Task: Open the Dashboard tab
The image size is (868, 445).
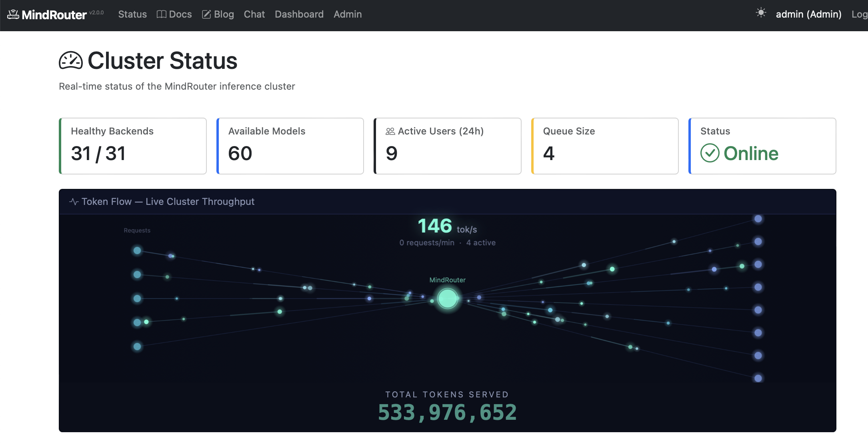Action: point(299,14)
